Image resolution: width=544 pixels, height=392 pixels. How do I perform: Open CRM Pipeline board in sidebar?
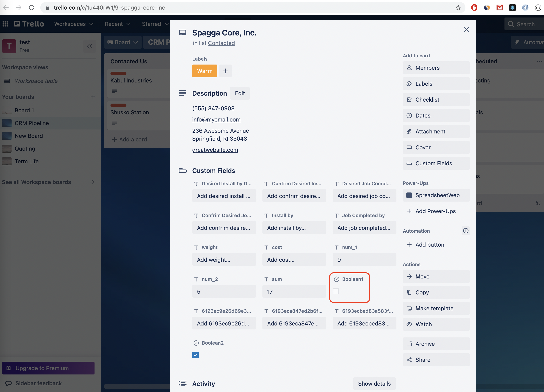[x=32, y=123]
